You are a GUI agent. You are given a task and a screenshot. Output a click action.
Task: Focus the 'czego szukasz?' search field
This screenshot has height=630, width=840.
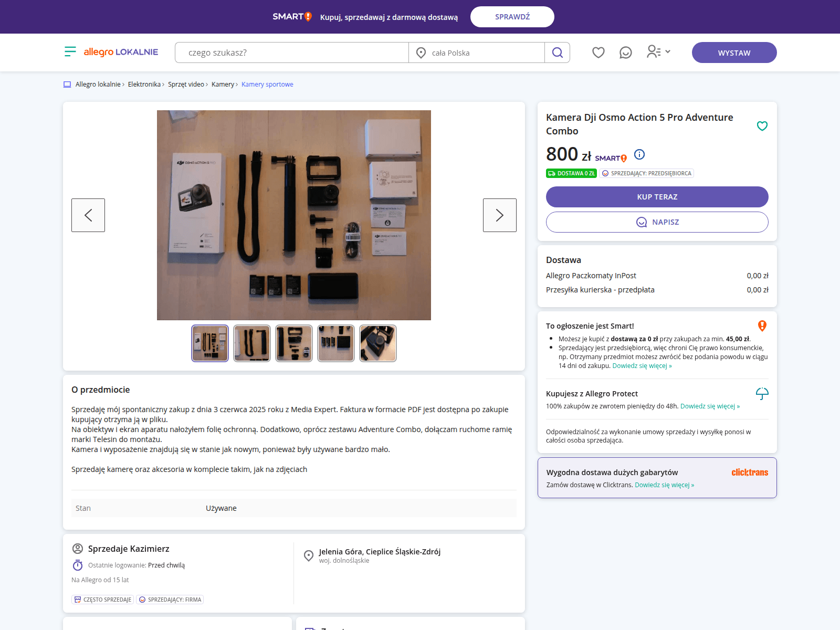point(291,52)
